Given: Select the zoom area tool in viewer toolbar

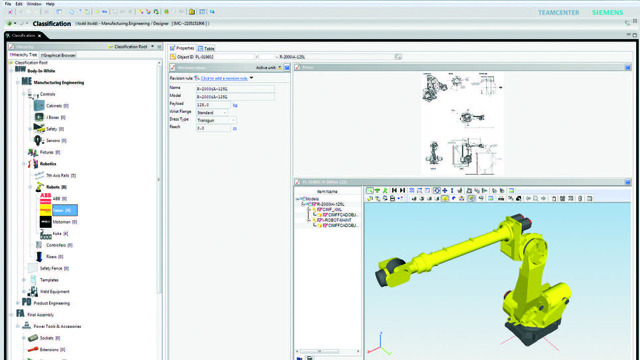Looking at the screenshot, I should point(369,191).
